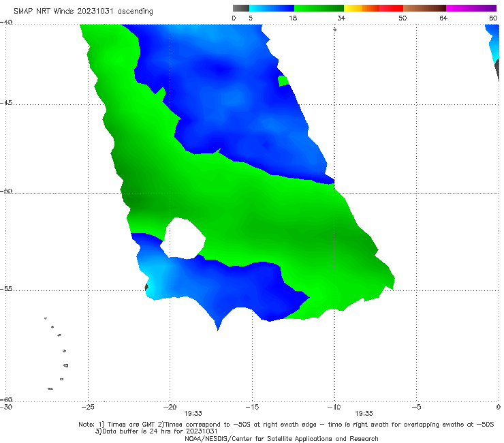Click the color bar label "34"

click(341, 18)
